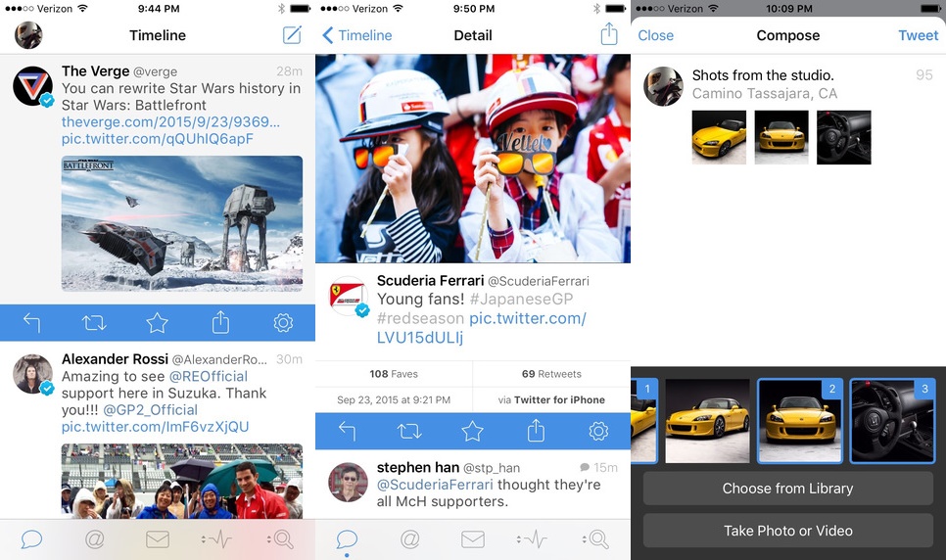This screenshot has height=560, width=946.
Task: Open @GP2_Official mention link
Action: tap(150, 410)
